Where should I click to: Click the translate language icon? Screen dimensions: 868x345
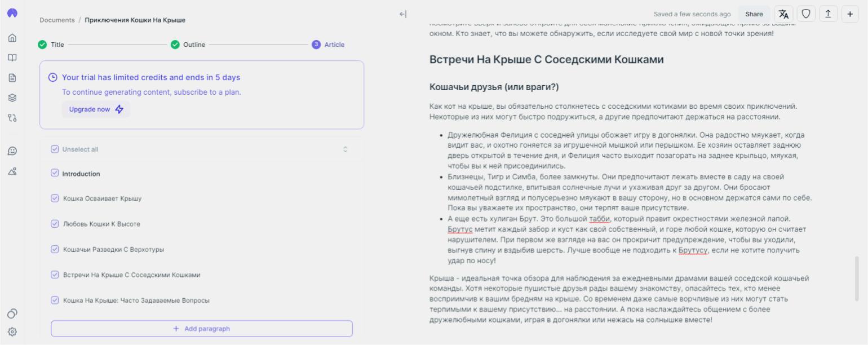(x=783, y=14)
